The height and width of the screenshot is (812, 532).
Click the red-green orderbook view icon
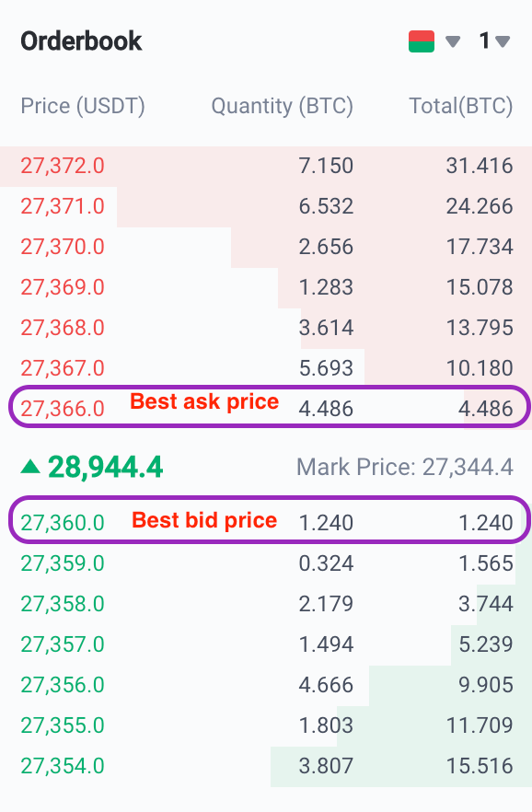(422, 41)
